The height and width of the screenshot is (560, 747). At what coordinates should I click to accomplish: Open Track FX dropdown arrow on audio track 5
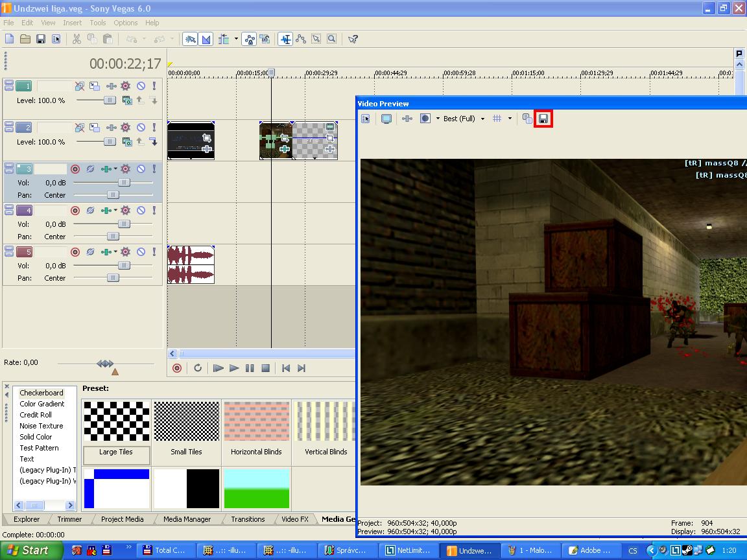pyautogui.click(x=115, y=252)
